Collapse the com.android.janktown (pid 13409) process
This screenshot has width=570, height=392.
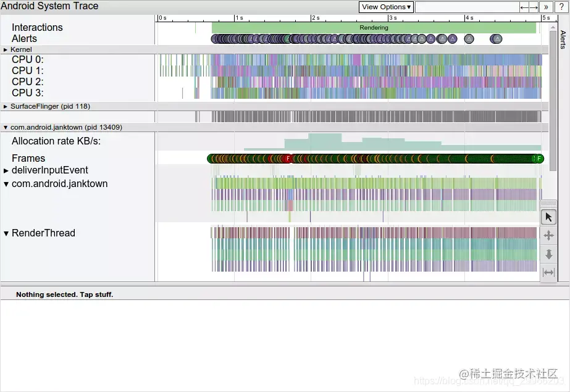coord(6,128)
